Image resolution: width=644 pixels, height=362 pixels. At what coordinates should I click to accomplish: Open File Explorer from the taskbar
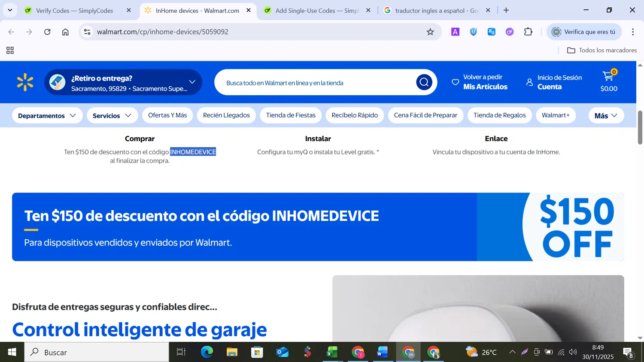click(x=232, y=352)
